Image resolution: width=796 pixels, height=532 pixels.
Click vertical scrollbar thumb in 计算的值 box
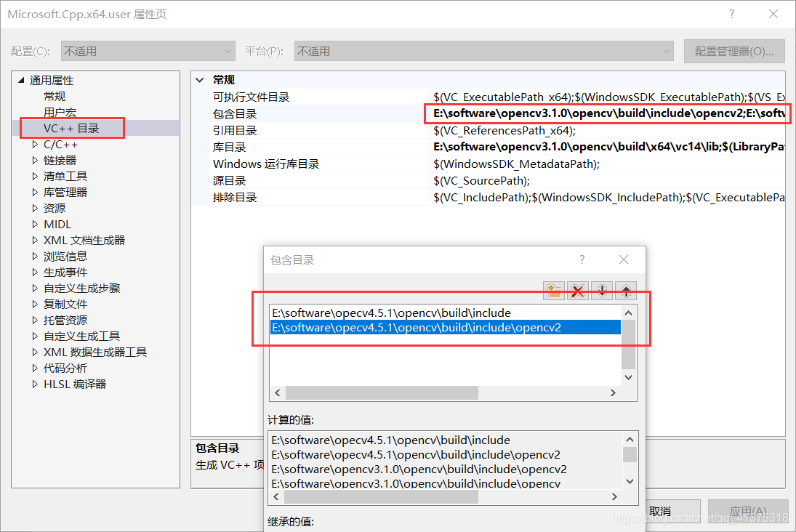click(x=630, y=454)
